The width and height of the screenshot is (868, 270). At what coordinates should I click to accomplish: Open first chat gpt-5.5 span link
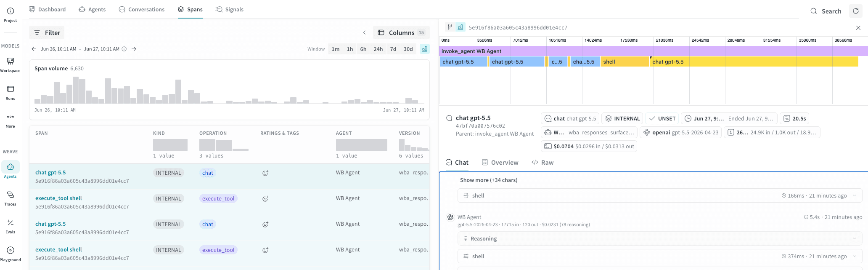coord(50,173)
